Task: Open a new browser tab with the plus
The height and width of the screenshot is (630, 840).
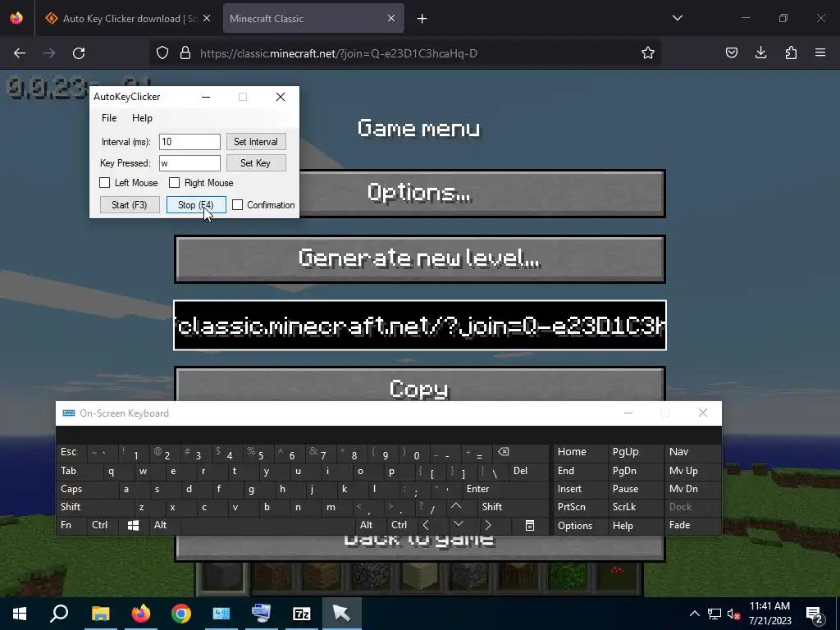Action: click(x=422, y=19)
